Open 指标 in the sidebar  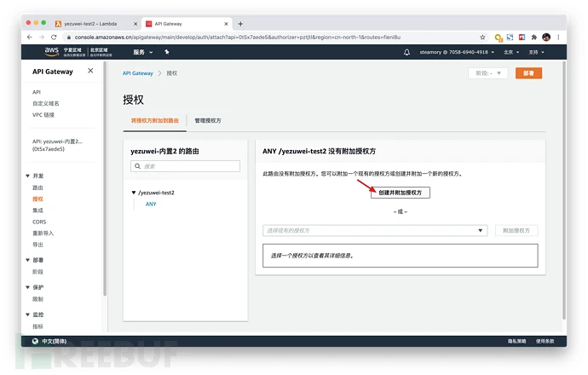(37, 326)
